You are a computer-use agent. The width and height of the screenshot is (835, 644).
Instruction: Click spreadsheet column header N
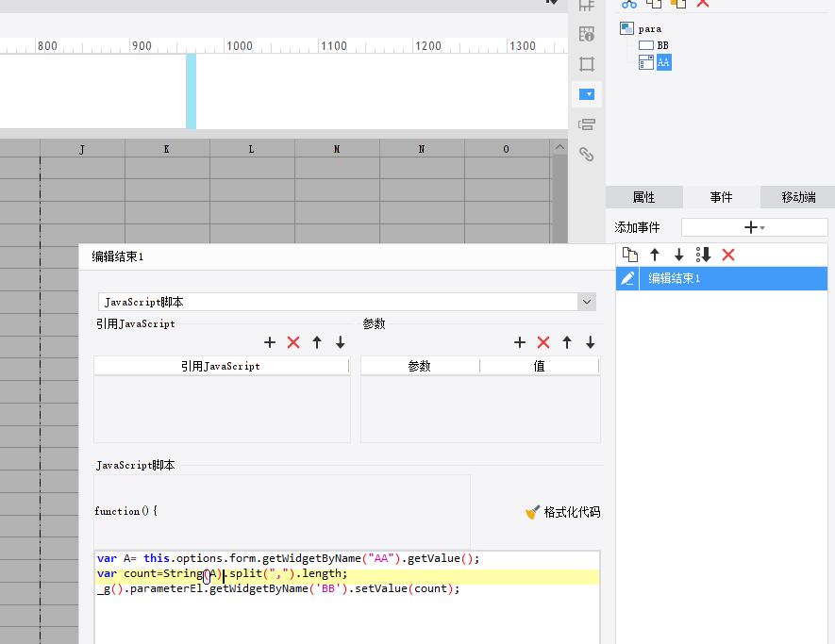tap(421, 148)
